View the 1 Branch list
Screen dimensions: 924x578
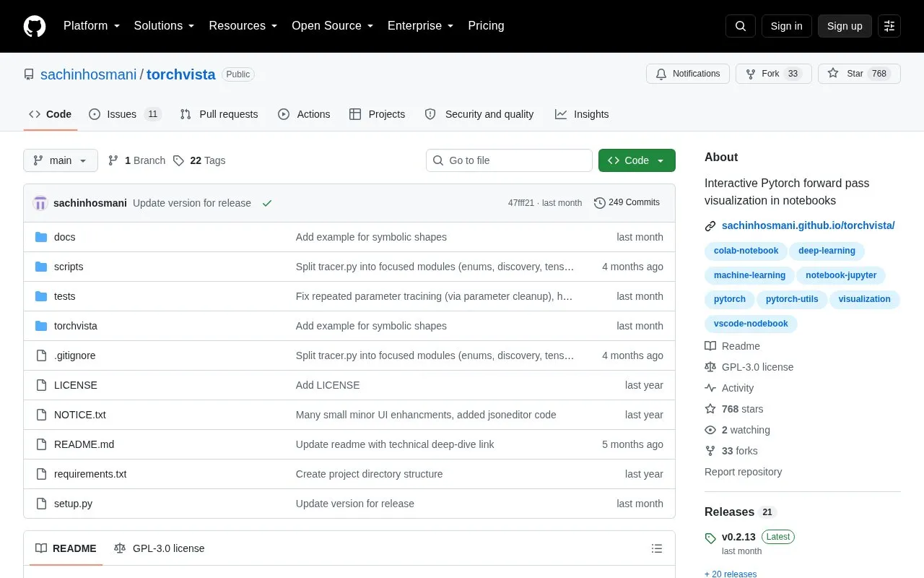[x=136, y=160]
